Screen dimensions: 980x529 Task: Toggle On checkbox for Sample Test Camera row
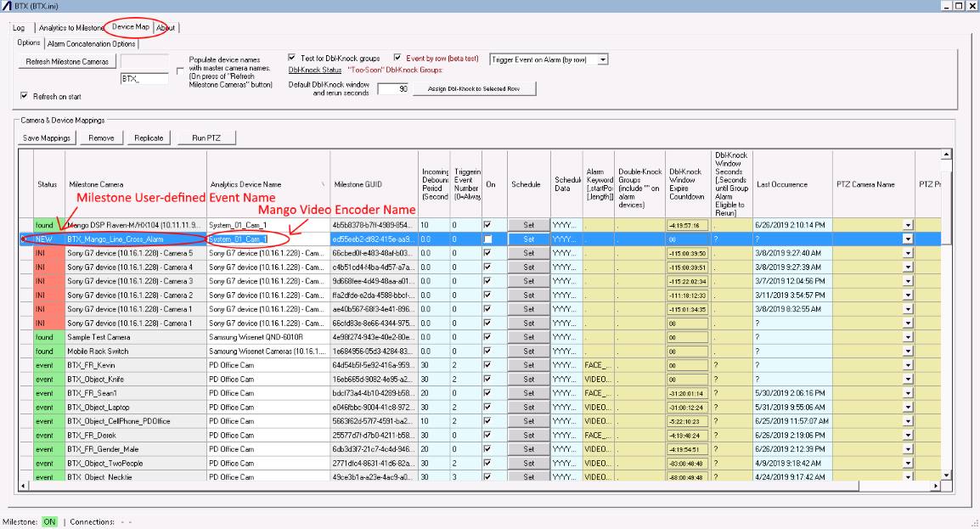coord(487,337)
